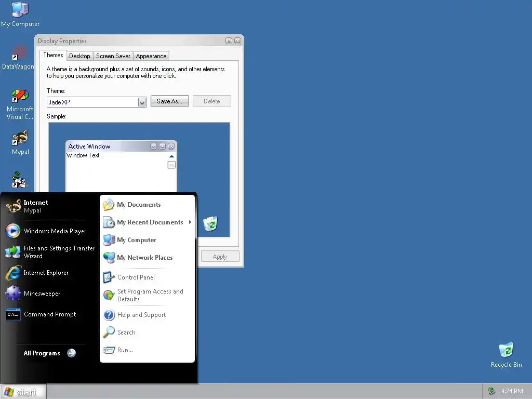The height and width of the screenshot is (399, 532).
Task: Start Minesweeper from the start menu
Action: (50, 294)
